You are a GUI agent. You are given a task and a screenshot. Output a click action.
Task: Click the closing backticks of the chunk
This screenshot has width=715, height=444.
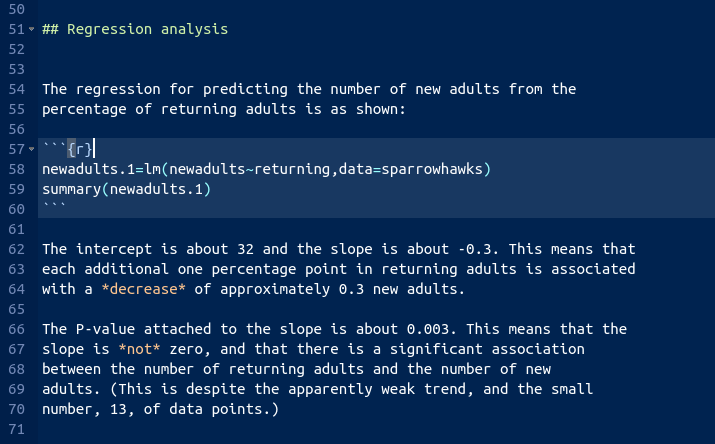click(54, 209)
